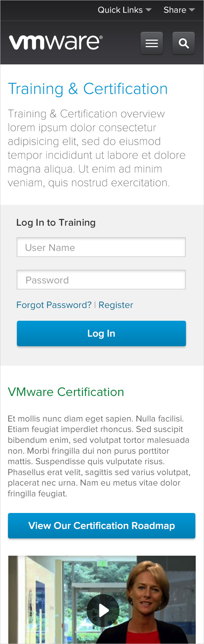Expand the Quick Links dropdown arrow
Image resolution: width=204 pixels, height=644 pixels.
click(149, 10)
